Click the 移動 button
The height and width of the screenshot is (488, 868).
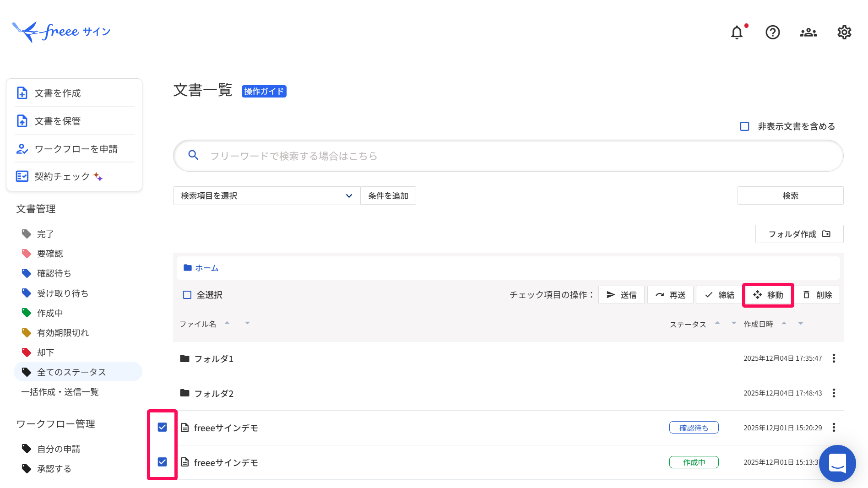[x=768, y=295]
